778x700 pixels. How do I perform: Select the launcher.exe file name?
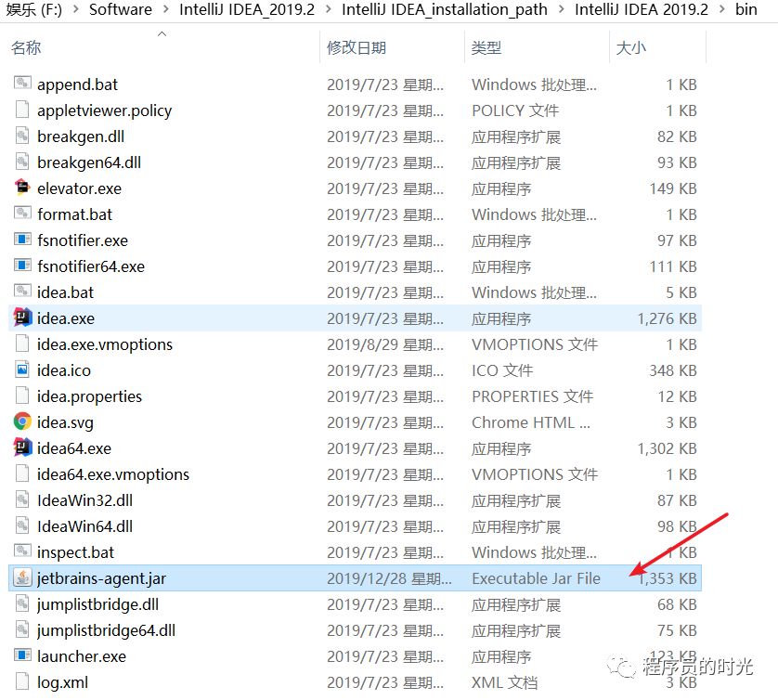point(82,656)
